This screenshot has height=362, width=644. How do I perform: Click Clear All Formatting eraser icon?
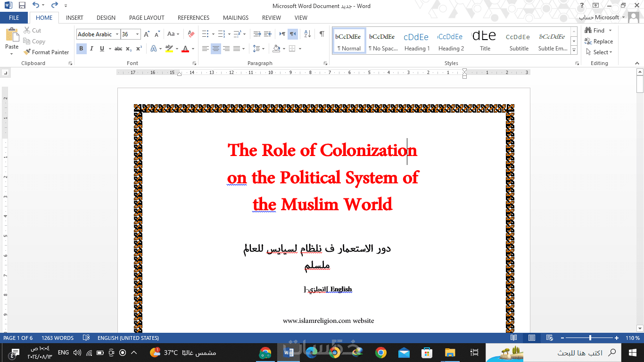pyautogui.click(x=191, y=34)
